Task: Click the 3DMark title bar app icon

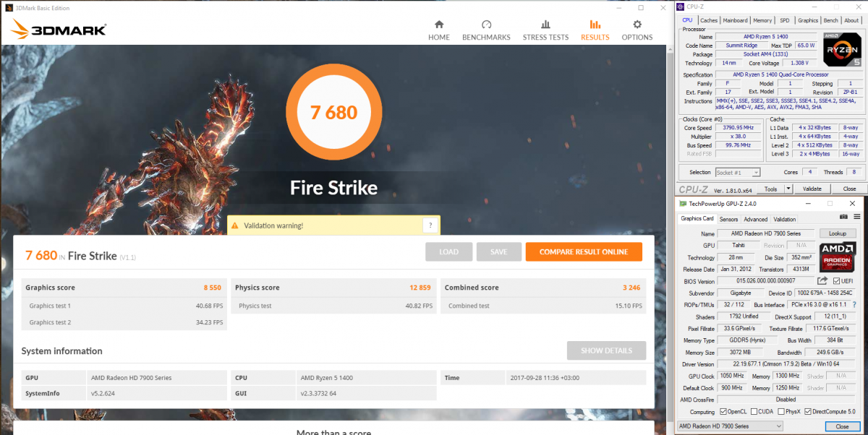Action: pyautogui.click(x=8, y=7)
